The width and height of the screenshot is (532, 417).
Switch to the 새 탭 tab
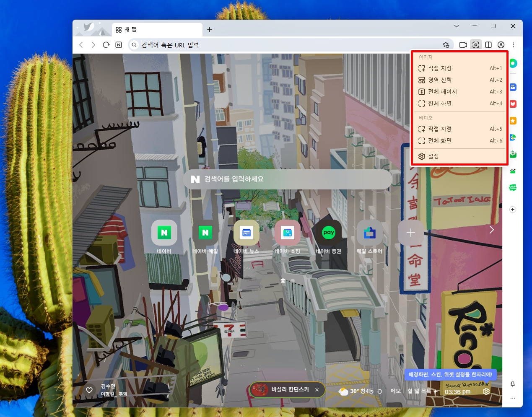pos(157,30)
